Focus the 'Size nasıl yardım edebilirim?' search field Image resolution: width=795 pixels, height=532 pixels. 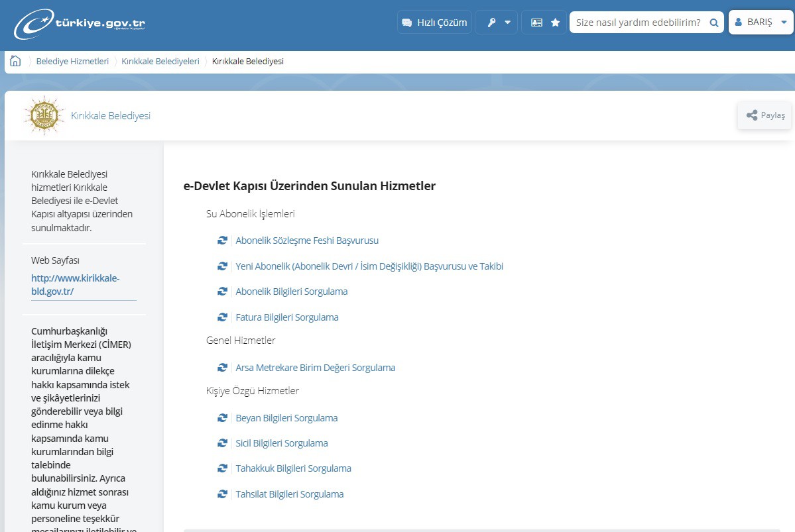click(x=638, y=23)
